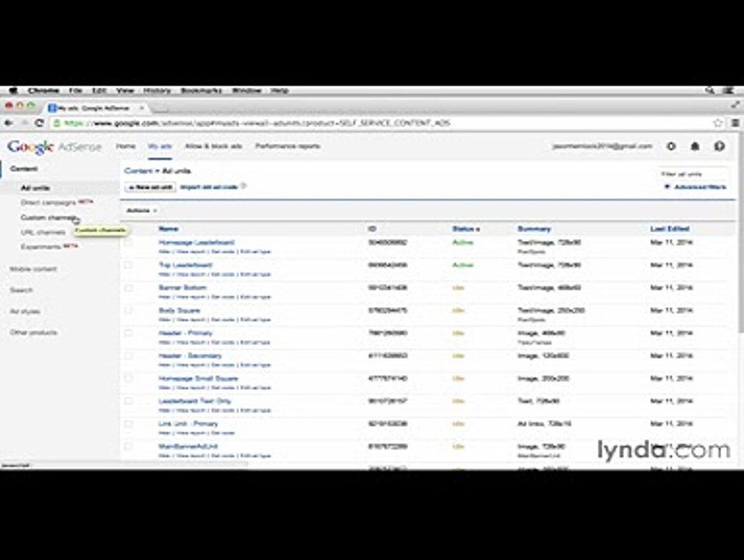The image size is (744, 560).
Task: Open the Chrome menu in the menu bar
Action: click(44, 90)
